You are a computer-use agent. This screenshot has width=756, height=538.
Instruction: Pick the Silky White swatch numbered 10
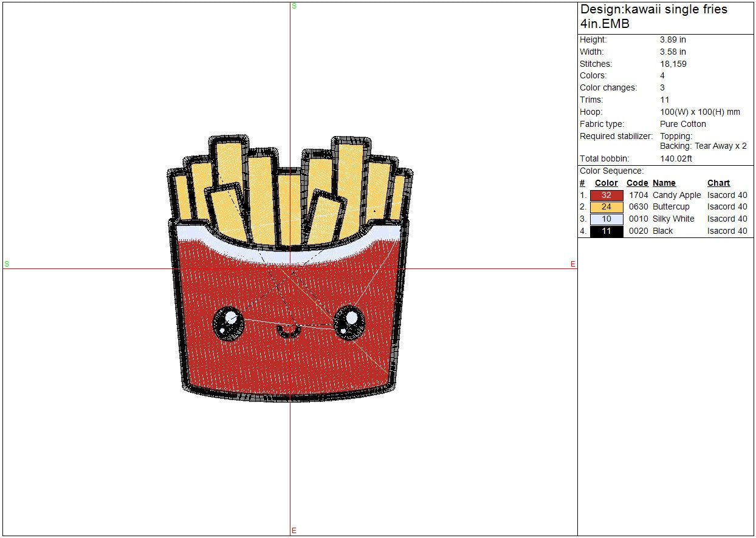pyautogui.click(x=606, y=219)
